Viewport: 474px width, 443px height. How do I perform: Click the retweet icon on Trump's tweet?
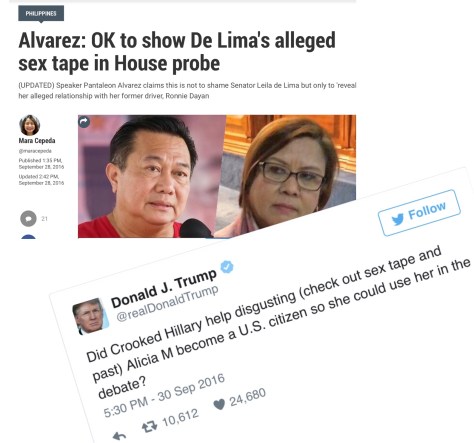149,426
